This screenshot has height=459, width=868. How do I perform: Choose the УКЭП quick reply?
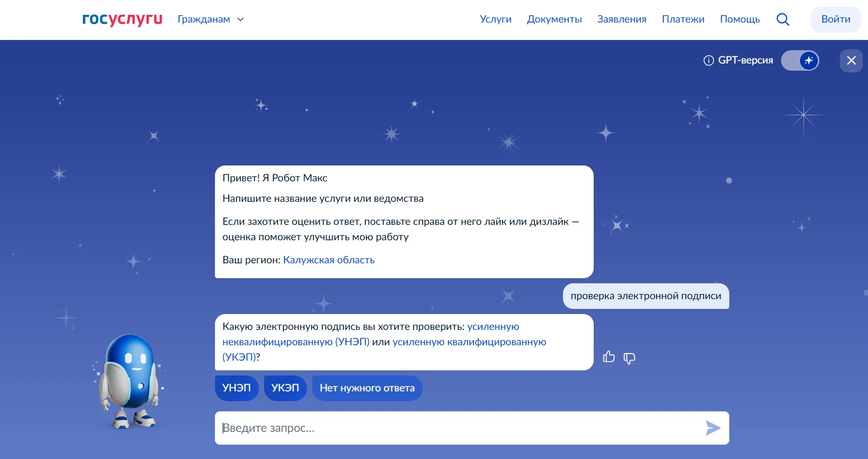[285, 388]
